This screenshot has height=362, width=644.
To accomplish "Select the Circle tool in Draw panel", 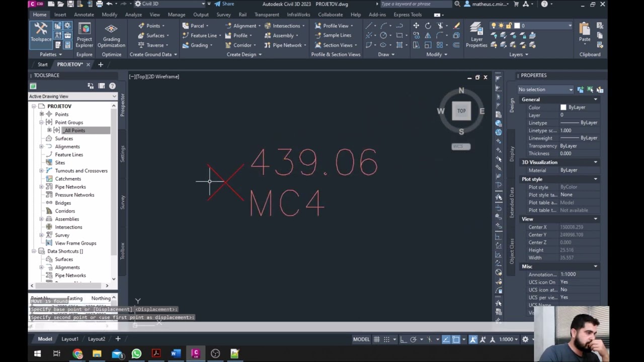I will coord(383,35).
